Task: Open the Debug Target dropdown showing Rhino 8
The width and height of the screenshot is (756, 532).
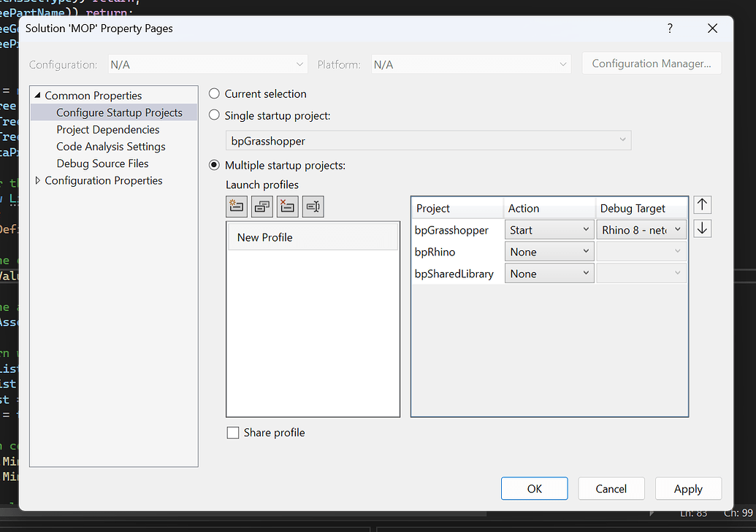Action: coord(677,229)
